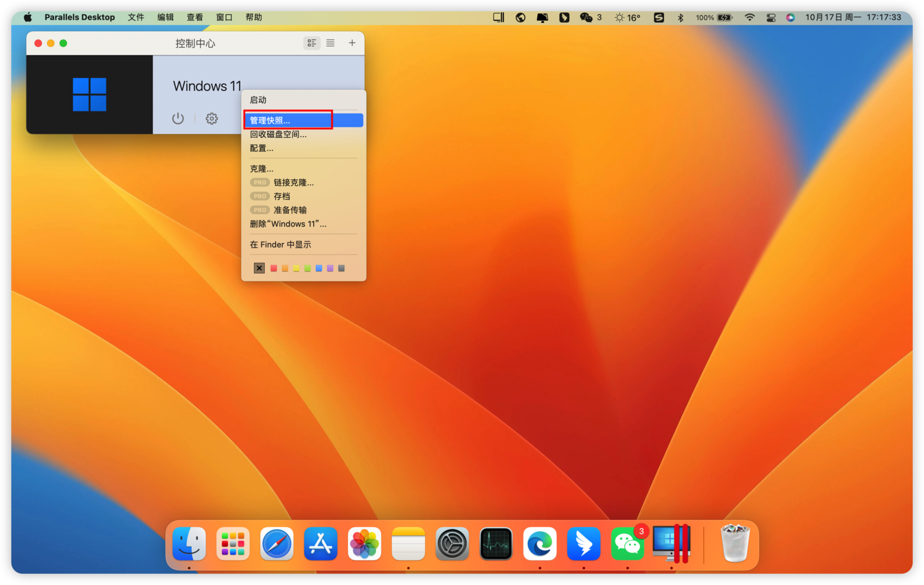Open the Trash in the Dock
The height and width of the screenshot is (585, 924).
(735, 544)
